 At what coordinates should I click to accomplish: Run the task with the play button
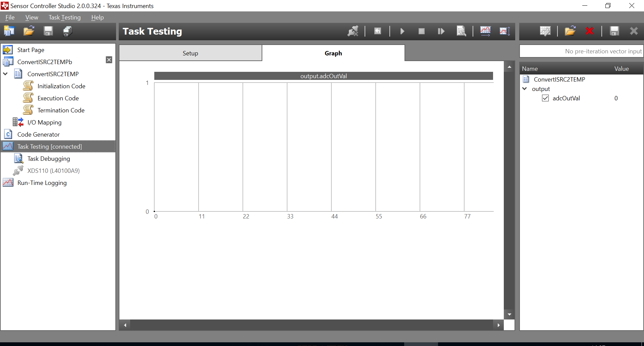[402, 31]
